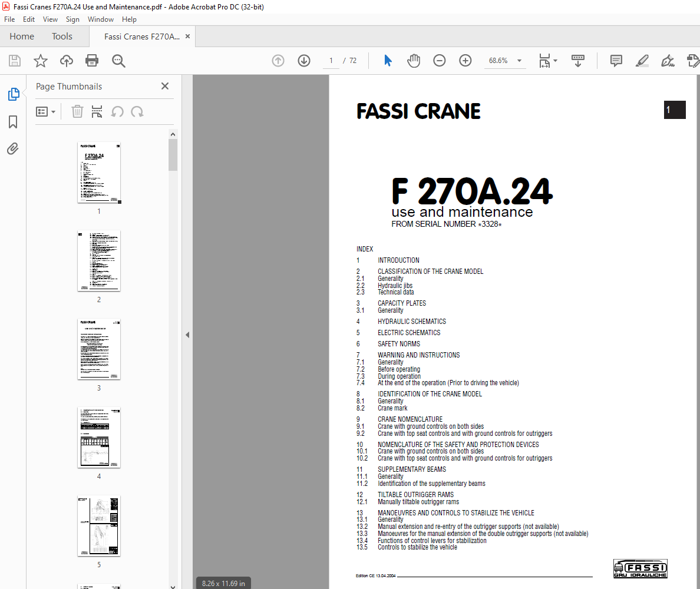Open the Help menu
700x589 pixels.
(x=129, y=19)
